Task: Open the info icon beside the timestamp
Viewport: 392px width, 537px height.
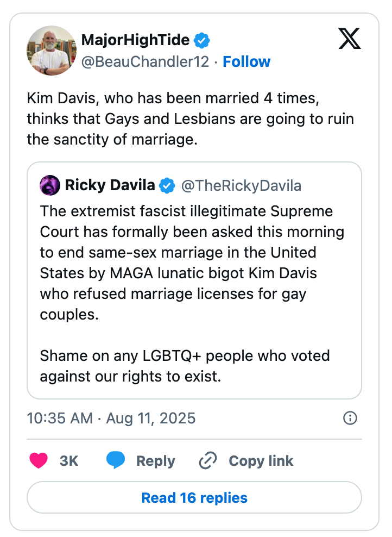Action: (x=350, y=419)
